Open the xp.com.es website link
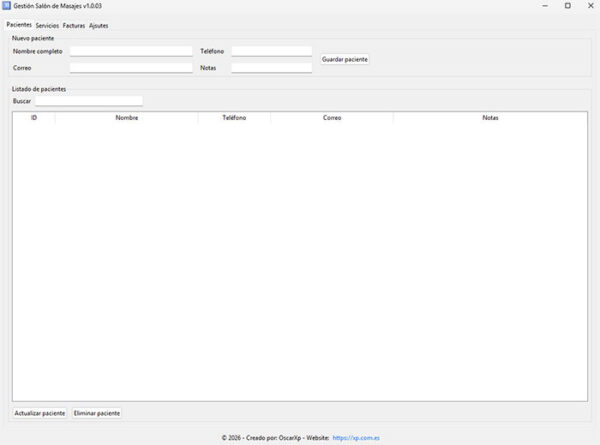The image size is (600, 445). 356,438
